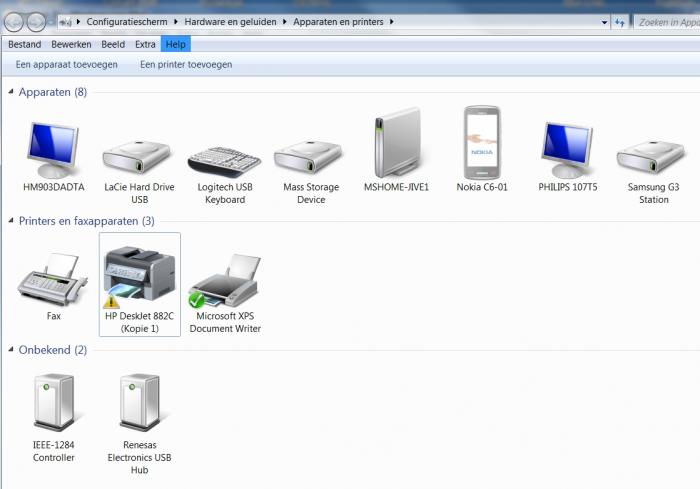The height and width of the screenshot is (489, 700).
Task: Click the 'LaCie Hard Drive USB' label text
Action: pos(139,193)
